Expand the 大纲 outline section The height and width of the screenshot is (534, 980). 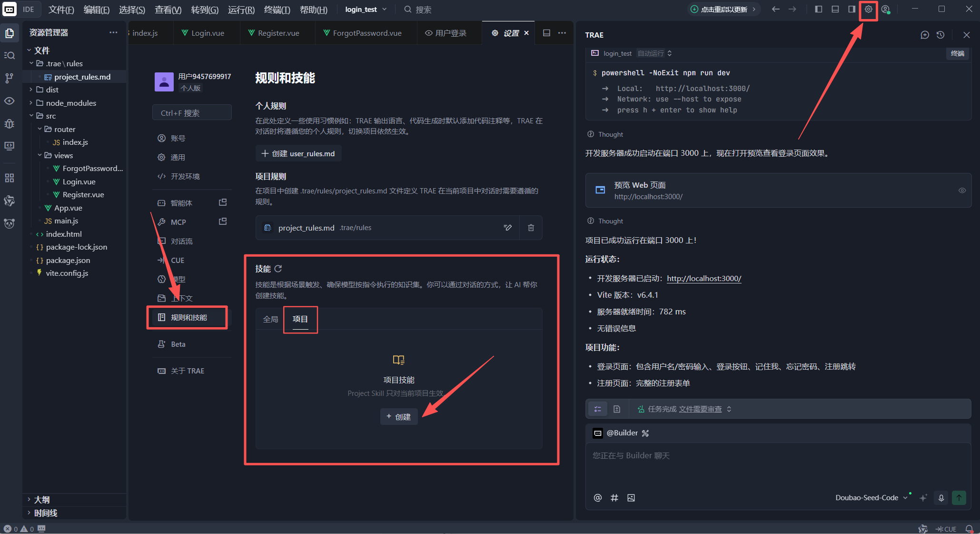tap(42, 500)
